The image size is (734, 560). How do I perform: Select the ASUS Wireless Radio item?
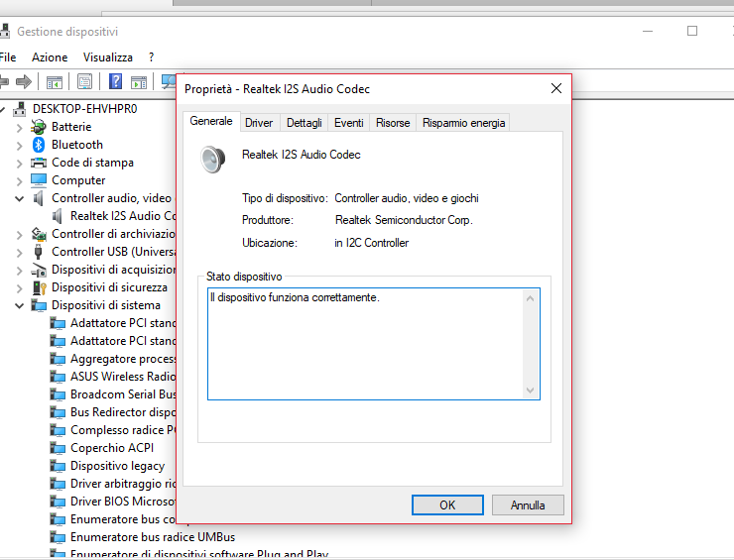(123, 376)
